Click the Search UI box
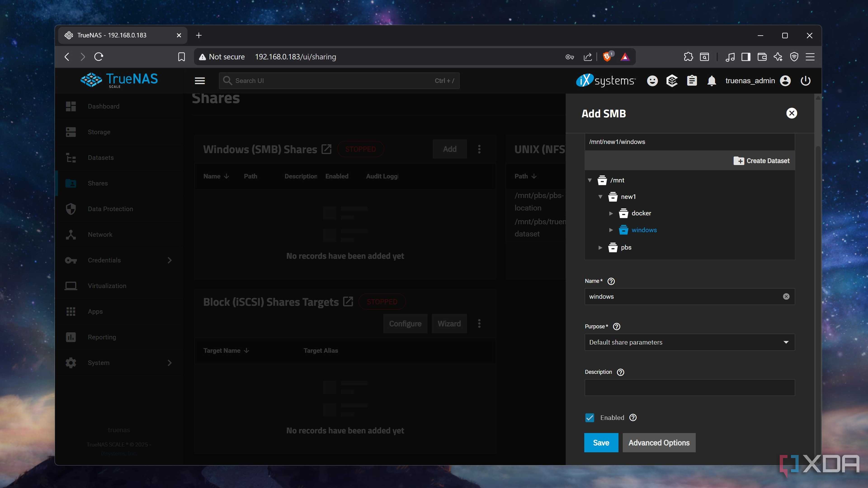The width and height of the screenshot is (868, 488). [339, 81]
